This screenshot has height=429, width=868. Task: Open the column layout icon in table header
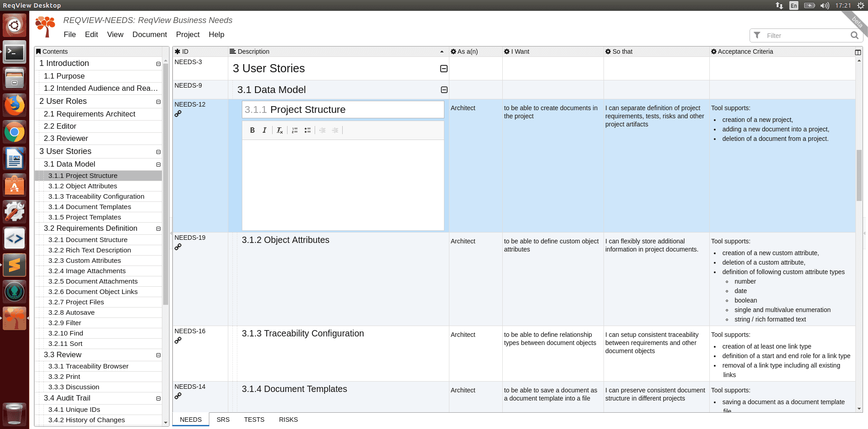click(858, 52)
